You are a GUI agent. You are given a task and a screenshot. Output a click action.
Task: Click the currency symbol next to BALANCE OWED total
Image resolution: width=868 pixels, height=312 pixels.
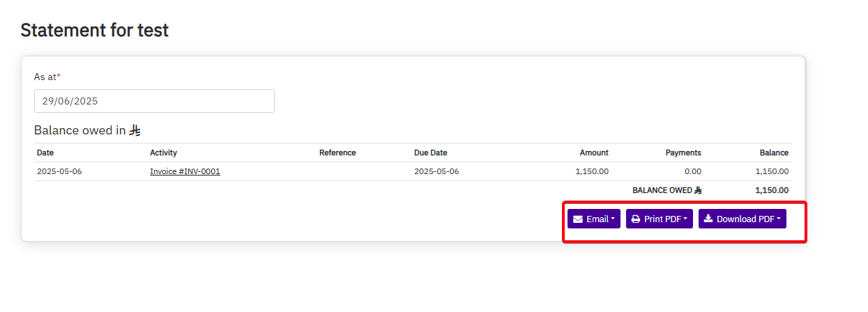tap(698, 190)
